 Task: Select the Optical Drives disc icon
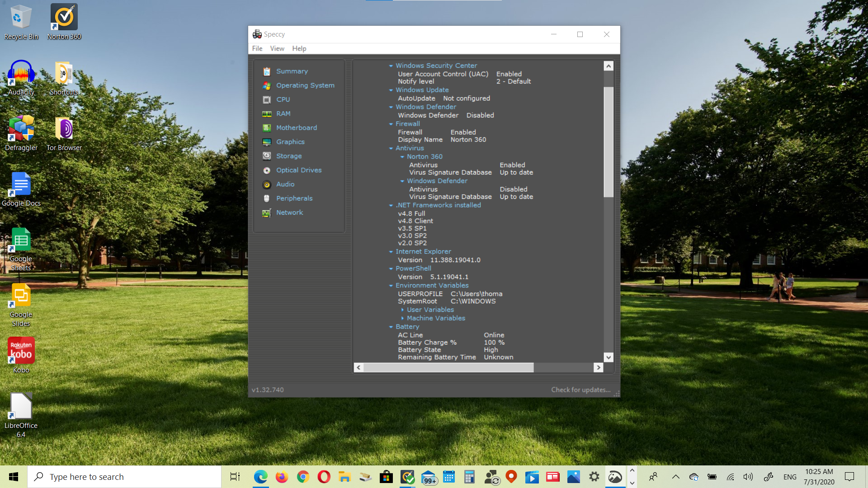click(267, 170)
